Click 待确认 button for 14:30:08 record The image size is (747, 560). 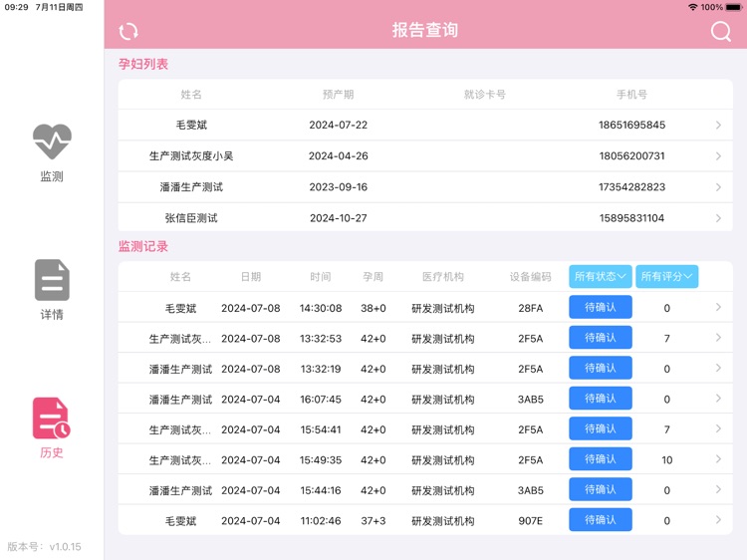[601, 308]
